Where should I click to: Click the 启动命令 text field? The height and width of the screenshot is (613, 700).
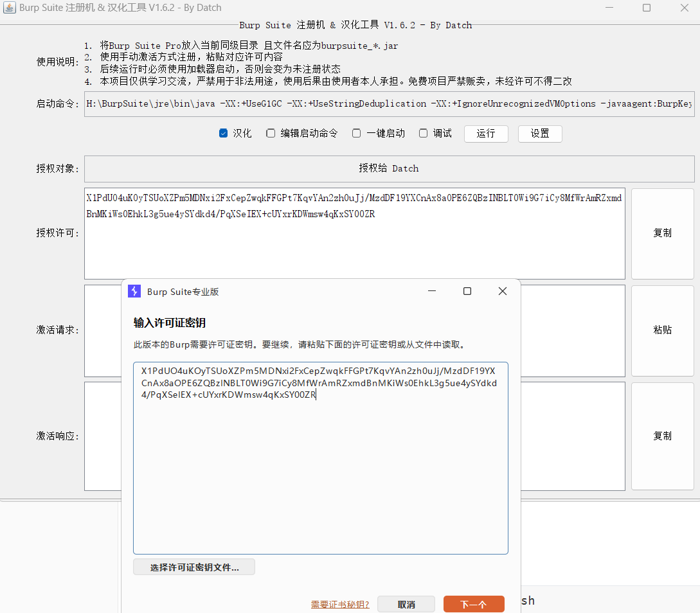coord(390,104)
